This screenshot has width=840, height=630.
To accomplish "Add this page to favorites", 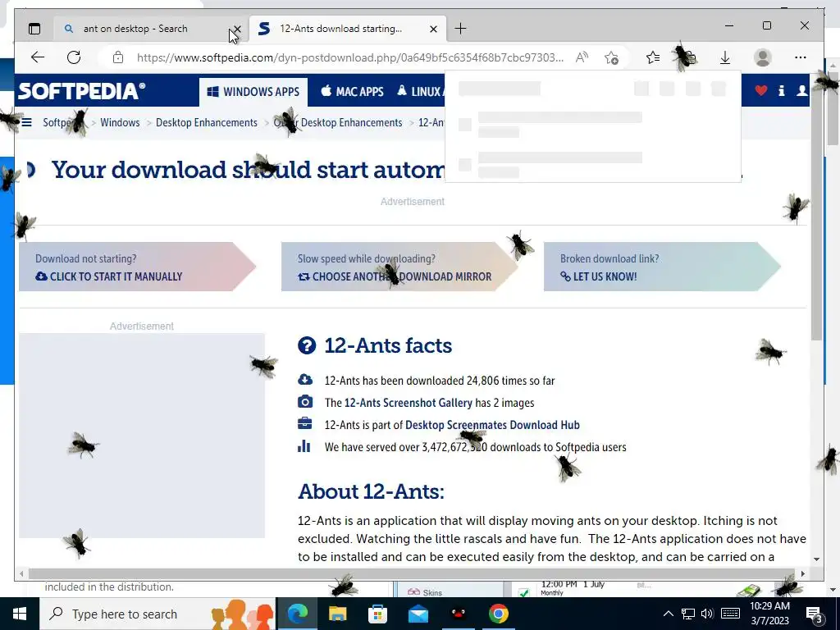I will click(611, 57).
